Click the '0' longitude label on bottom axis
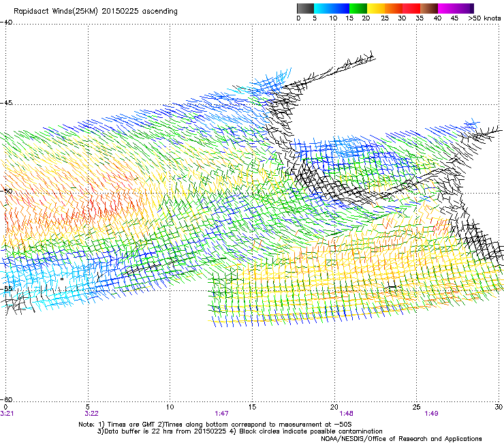The height and width of the screenshot is (443, 504). [x=5, y=407]
